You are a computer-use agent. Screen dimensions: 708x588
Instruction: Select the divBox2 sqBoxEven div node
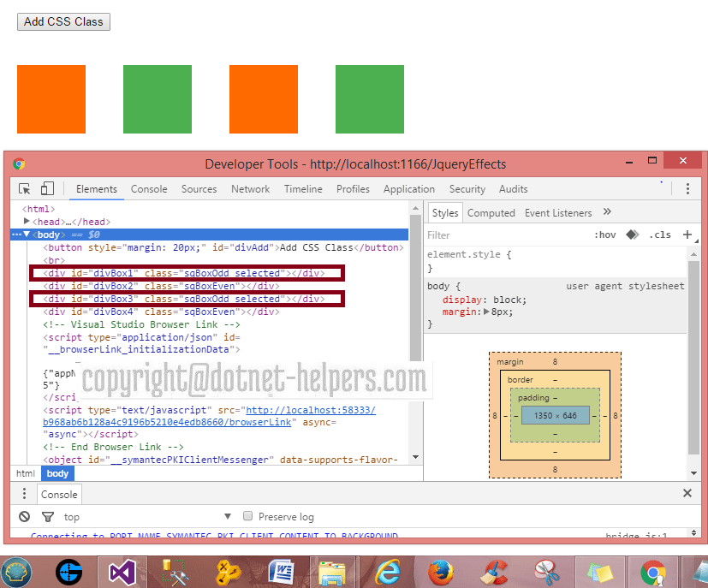click(x=161, y=286)
